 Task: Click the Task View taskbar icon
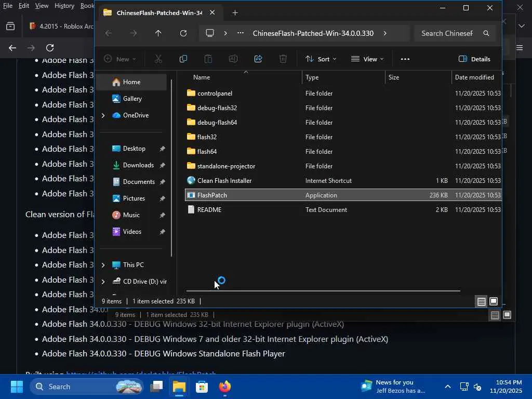coord(156,387)
